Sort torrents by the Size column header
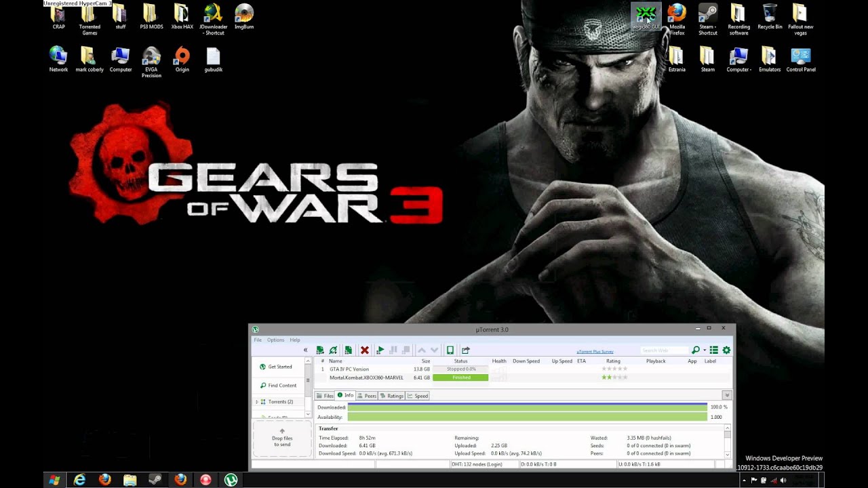Image resolution: width=868 pixels, height=488 pixels. 426,361
